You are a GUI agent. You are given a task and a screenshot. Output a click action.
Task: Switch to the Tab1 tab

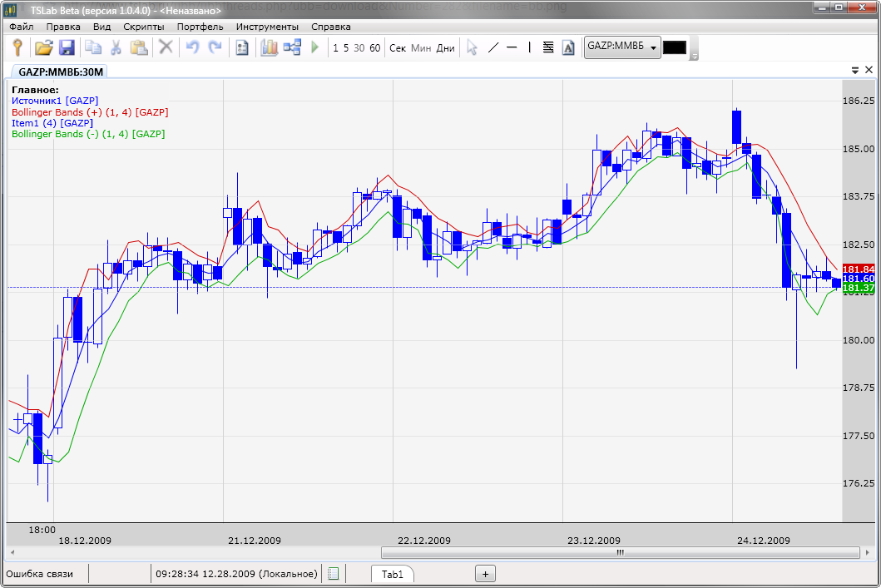(x=392, y=574)
